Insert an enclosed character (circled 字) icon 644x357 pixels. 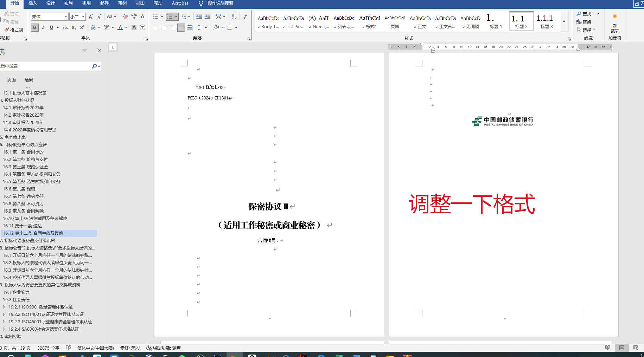[x=142, y=27]
